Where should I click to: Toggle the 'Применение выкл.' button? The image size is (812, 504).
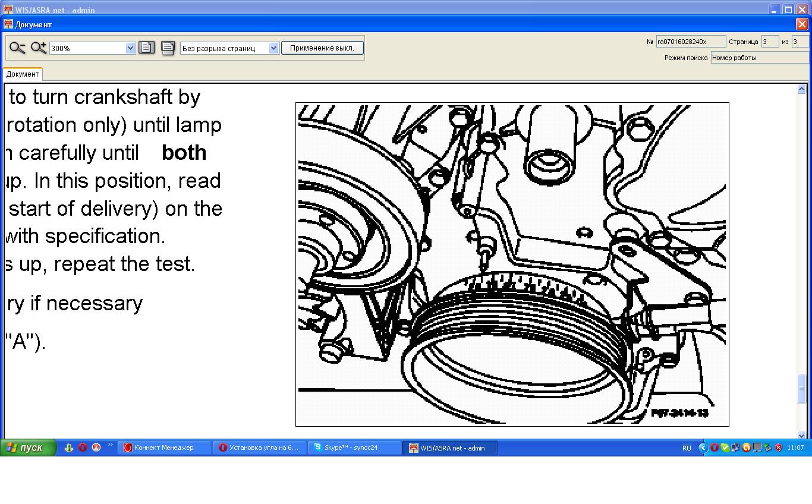pyautogui.click(x=322, y=48)
